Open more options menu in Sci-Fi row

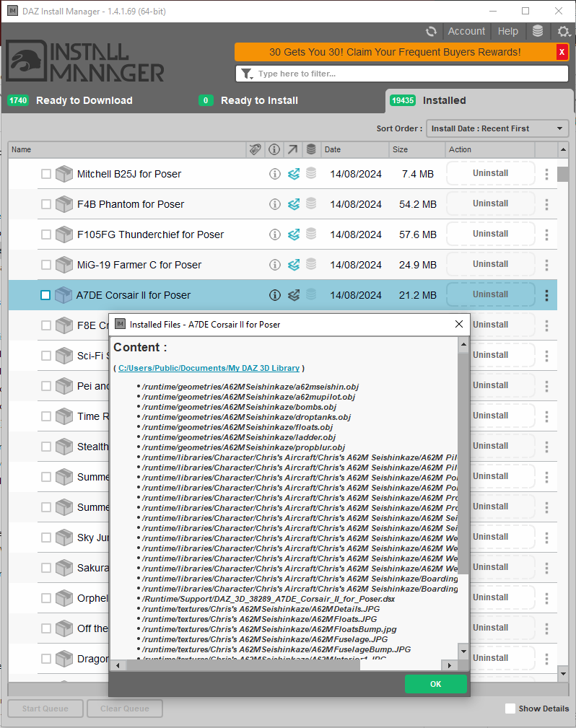coord(546,356)
